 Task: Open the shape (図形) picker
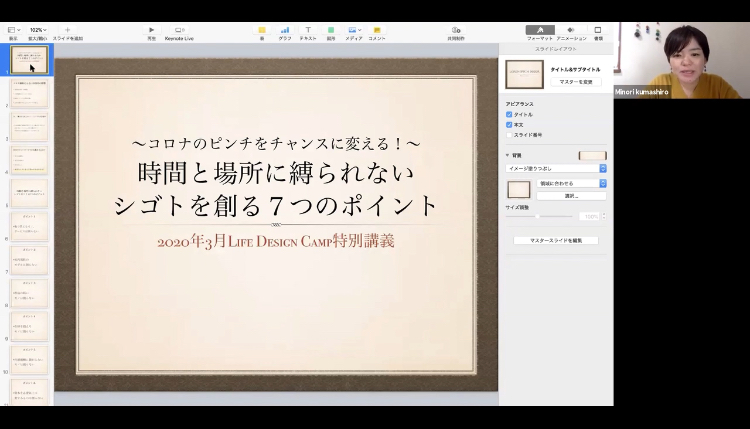pyautogui.click(x=330, y=30)
